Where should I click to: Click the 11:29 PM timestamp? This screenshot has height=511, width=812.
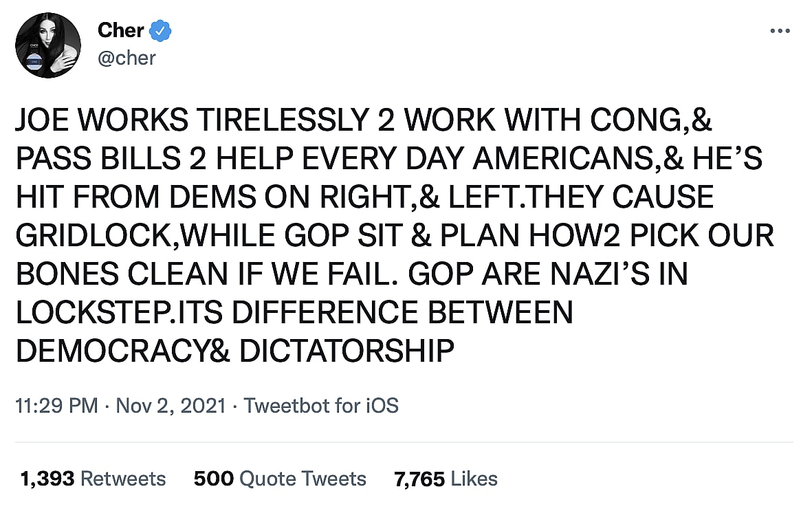(x=56, y=405)
